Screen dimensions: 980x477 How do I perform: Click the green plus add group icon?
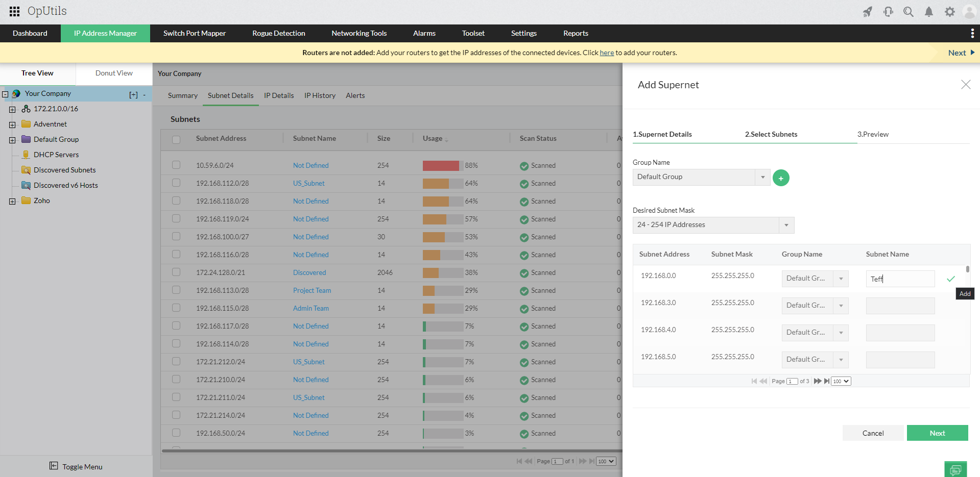781,178
